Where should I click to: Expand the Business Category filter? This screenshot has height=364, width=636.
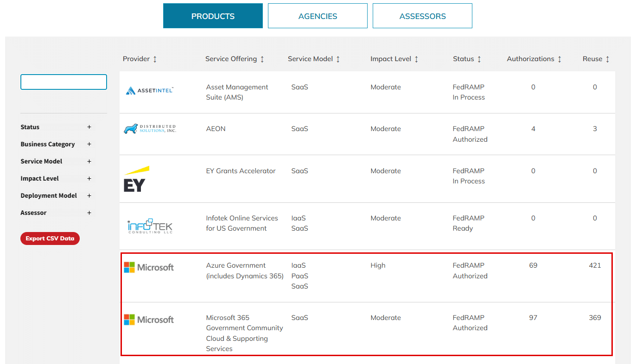(x=89, y=144)
